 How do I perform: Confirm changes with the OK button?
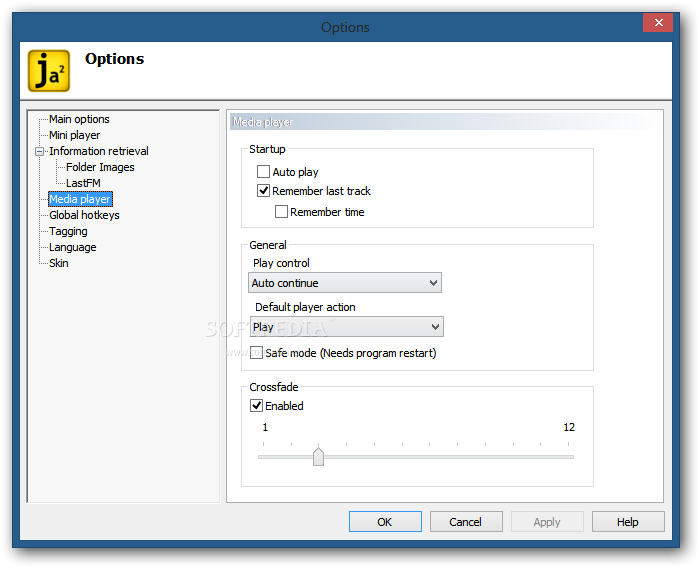click(385, 522)
